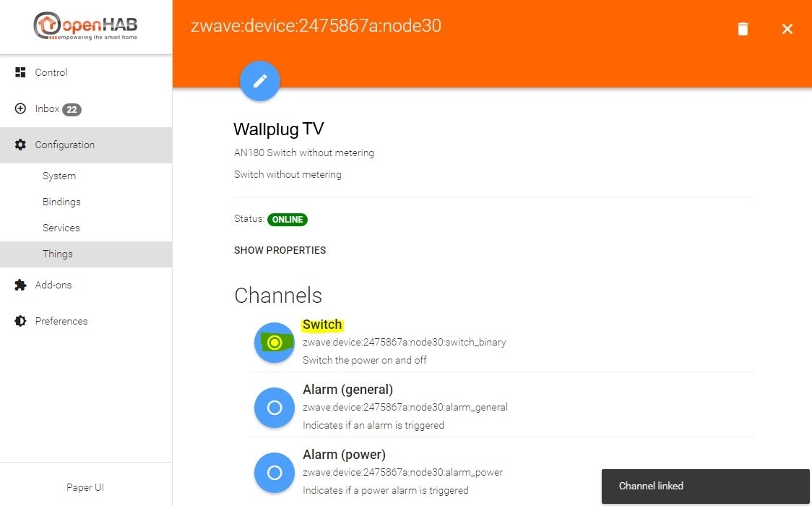Click the alarm_power channel UID text
The height and width of the screenshot is (506, 812).
402,472
